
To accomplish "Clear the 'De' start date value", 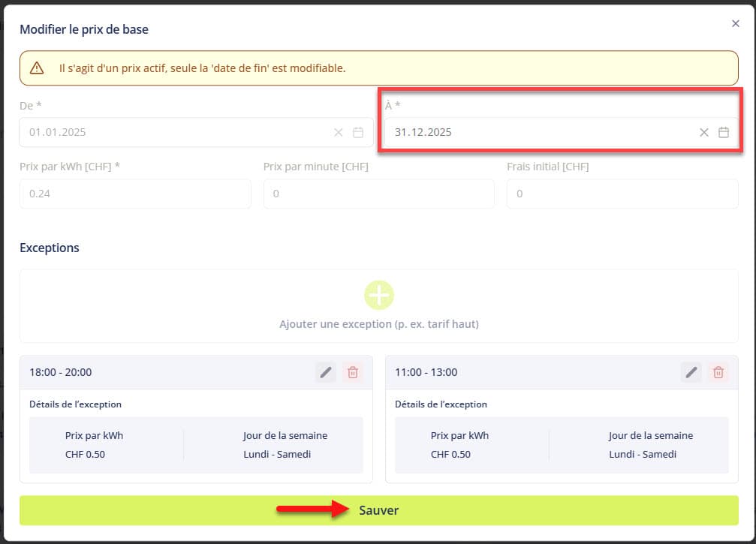I will [339, 132].
